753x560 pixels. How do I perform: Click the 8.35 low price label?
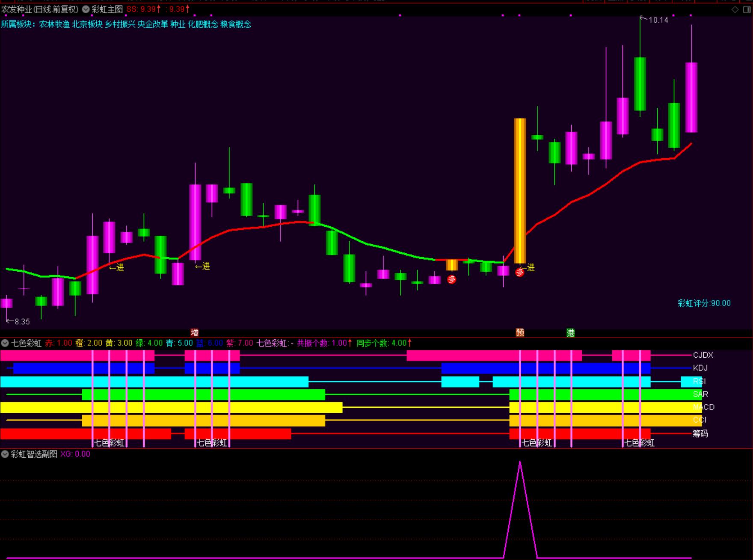22,321
